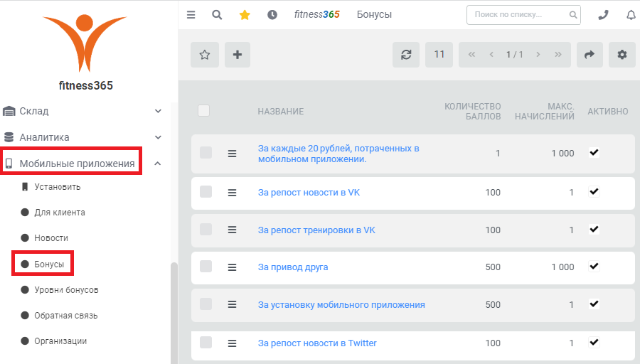Click the magnifier search icon in top bar
Screen dimensions: 640x364
pos(217,15)
